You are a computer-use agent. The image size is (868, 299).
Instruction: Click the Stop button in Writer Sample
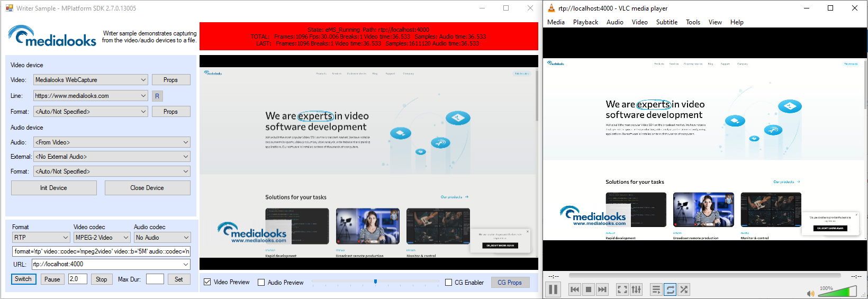tap(102, 279)
